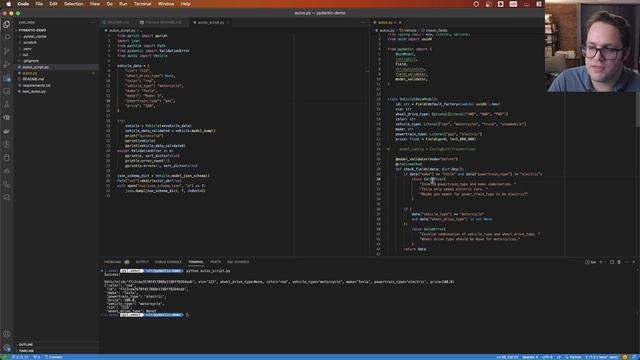Open the Help menu
The image size is (640, 360).
point(185,4)
